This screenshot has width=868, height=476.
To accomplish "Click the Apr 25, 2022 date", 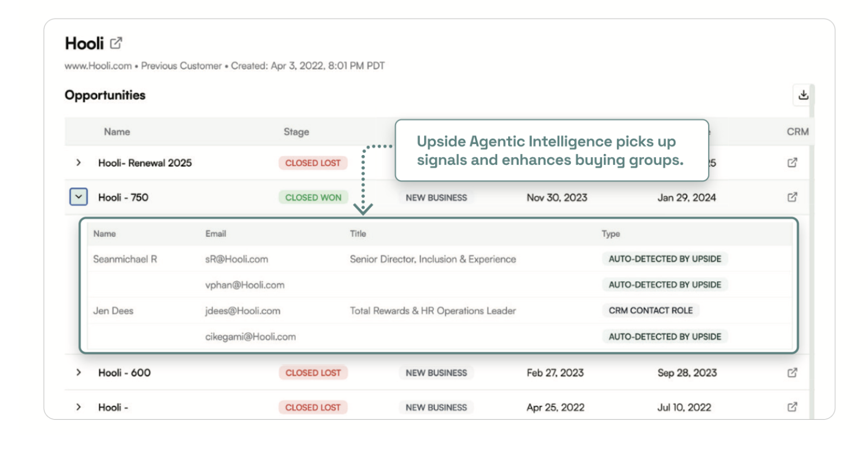I will tap(556, 407).
